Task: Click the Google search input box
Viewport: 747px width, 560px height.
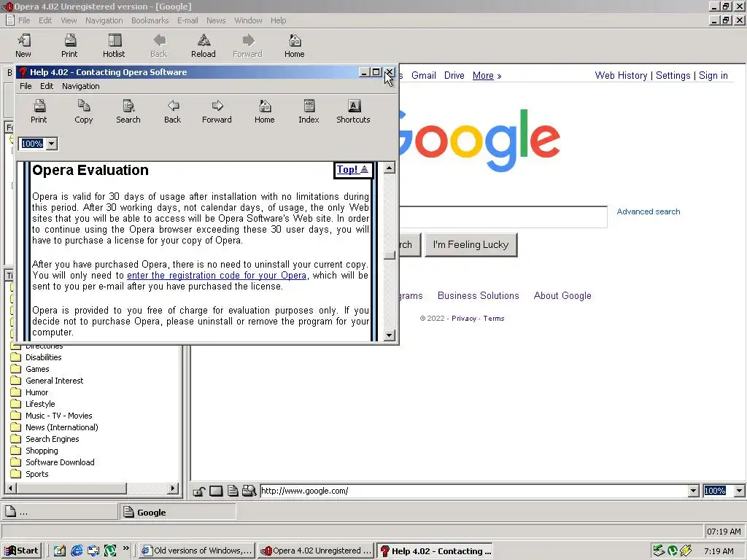Action: [x=503, y=217]
